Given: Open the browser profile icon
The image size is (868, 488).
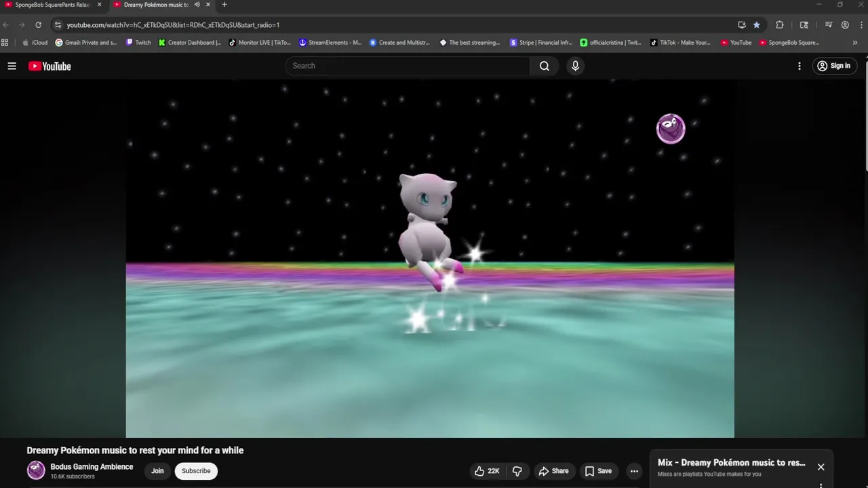Looking at the screenshot, I should (x=845, y=25).
